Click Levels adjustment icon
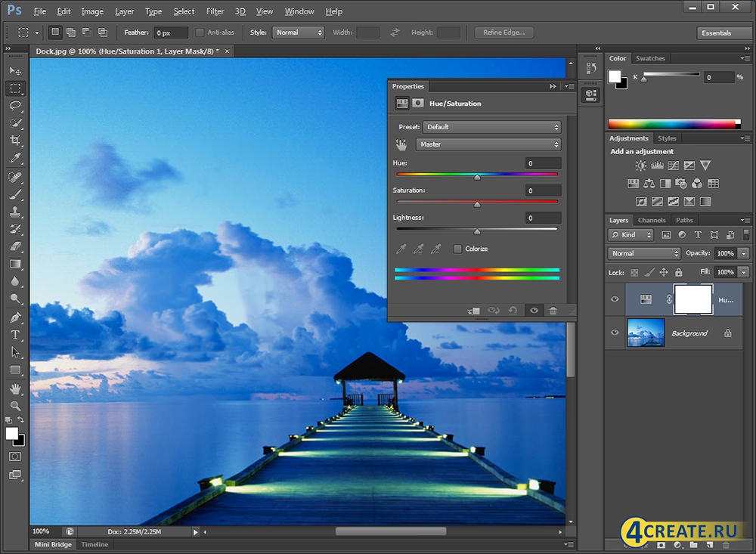The width and height of the screenshot is (756, 554). [657, 166]
